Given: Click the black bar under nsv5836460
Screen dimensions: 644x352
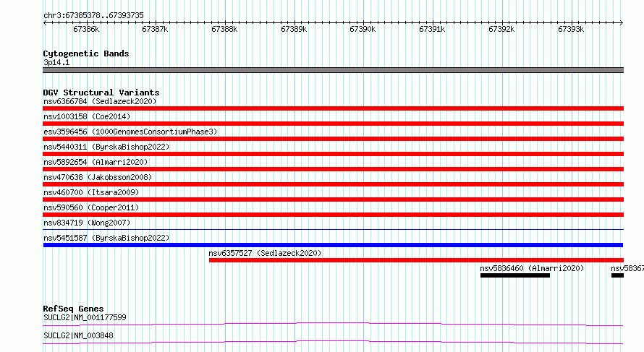Looking at the screenshot, I should [515, 275].
